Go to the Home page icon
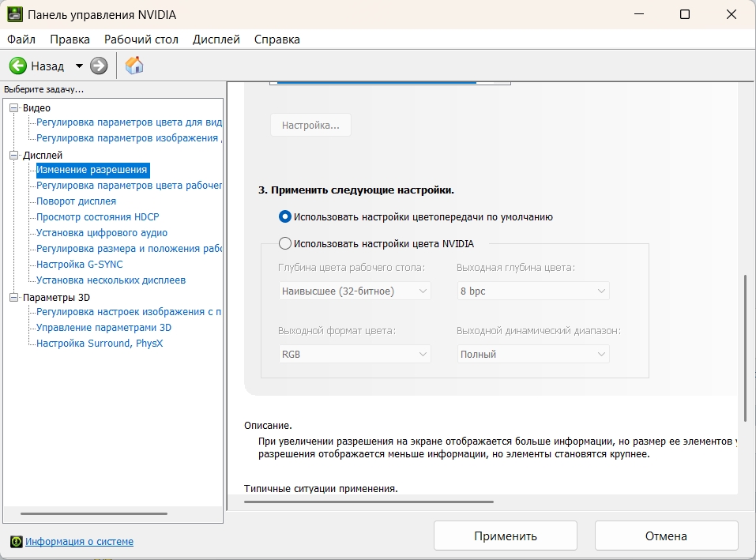756x560 pixels. pos(134,66)
